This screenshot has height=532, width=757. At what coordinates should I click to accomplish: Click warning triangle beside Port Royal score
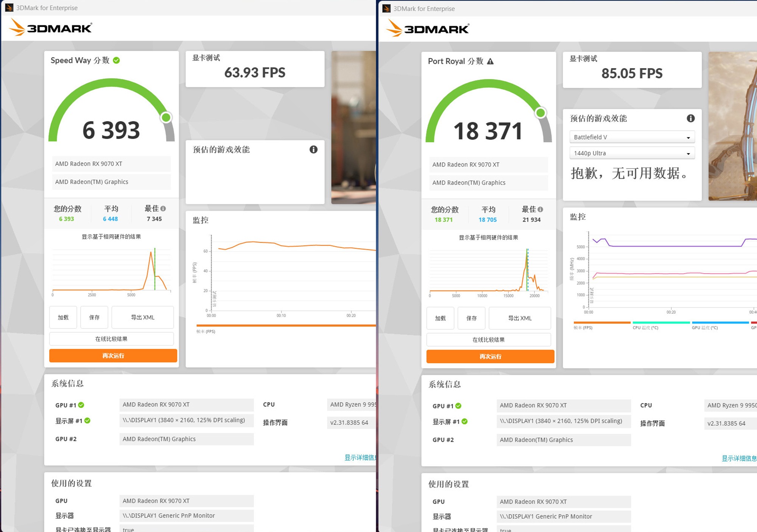pyautogui.click(x=490, y=61)
